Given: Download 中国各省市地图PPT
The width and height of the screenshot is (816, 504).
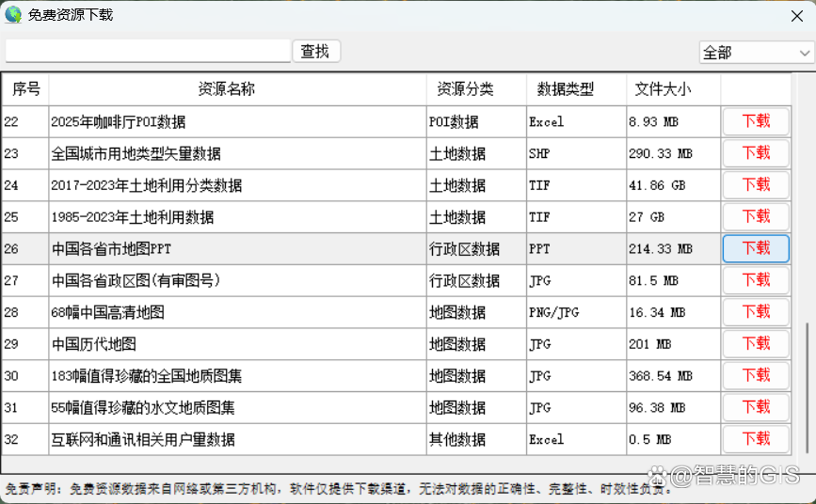Looking at the screenshot, I should tap(756, 248).
